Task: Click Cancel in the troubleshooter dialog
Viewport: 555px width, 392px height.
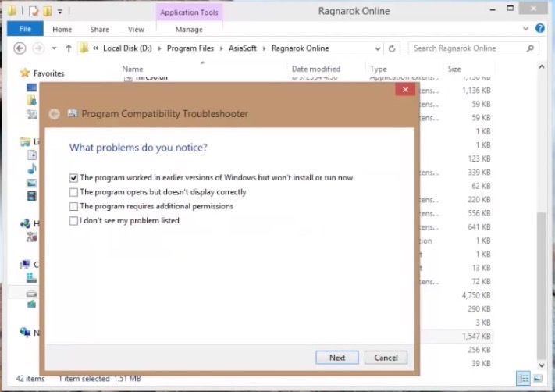Action: pyautogui.click(x=386, y=358)
